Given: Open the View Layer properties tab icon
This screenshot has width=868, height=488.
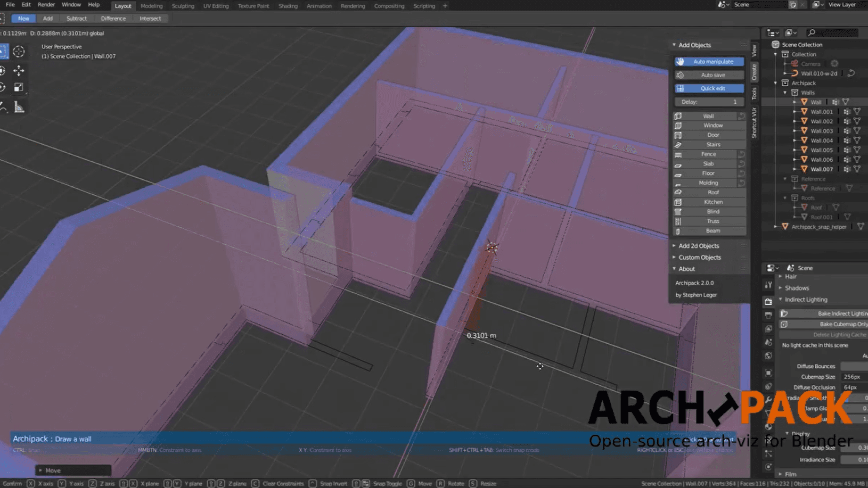Looking at the screenshot, I should [768, 329].
